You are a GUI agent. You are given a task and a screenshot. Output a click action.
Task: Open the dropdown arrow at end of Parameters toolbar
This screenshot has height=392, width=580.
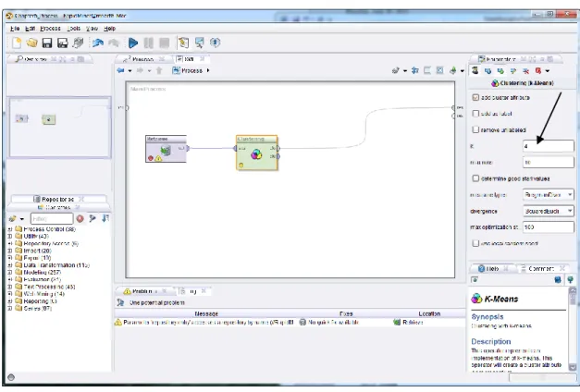click(548, 71)
